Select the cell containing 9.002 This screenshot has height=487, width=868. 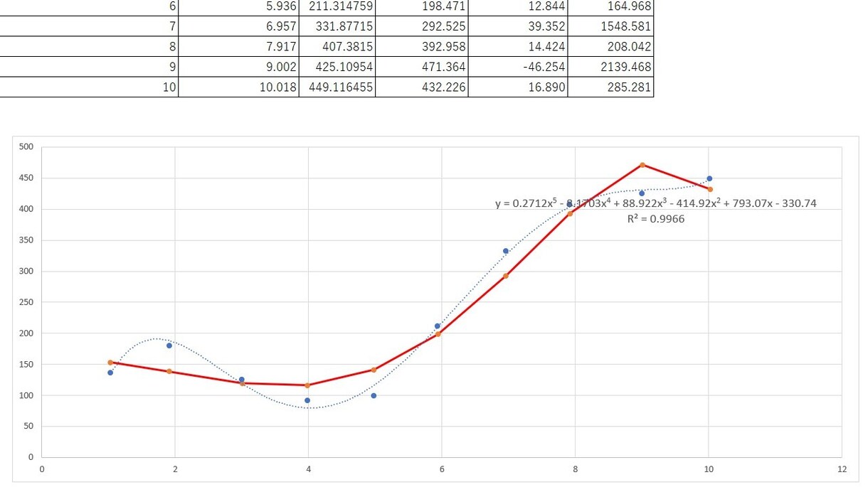click(x=238, y=67)
